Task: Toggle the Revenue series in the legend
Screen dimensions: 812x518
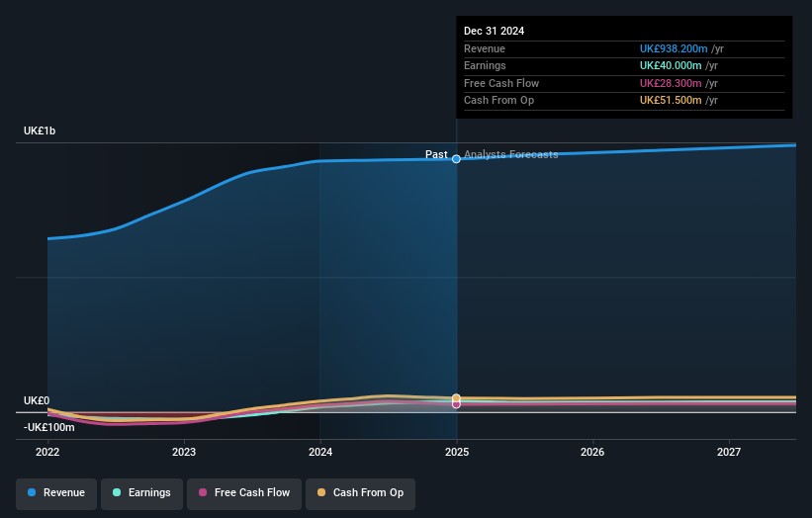Action: point(56,492)
